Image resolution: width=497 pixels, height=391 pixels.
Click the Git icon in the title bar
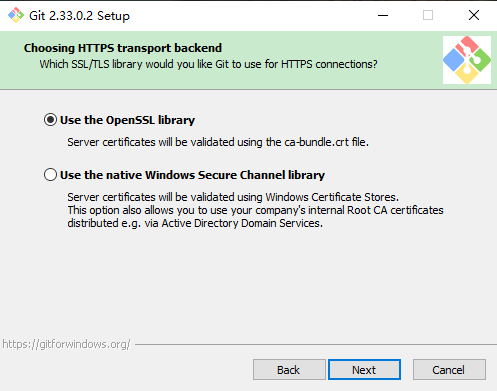(16, 15)
